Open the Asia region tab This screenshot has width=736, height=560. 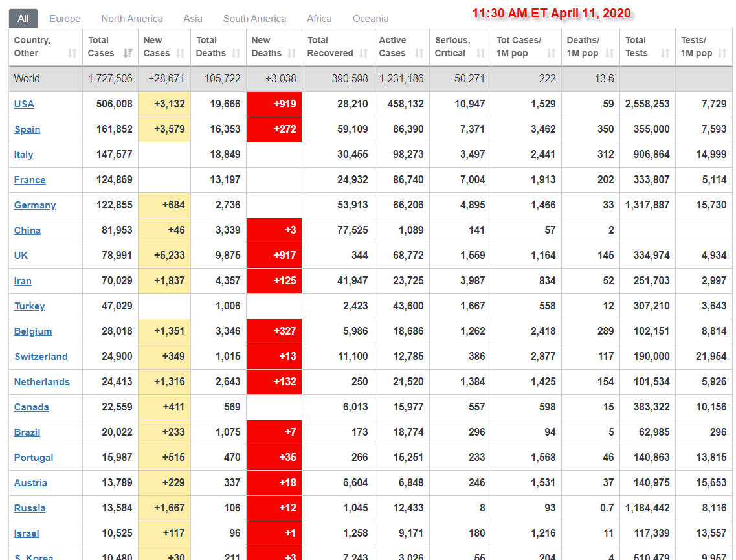pos(193,19)
